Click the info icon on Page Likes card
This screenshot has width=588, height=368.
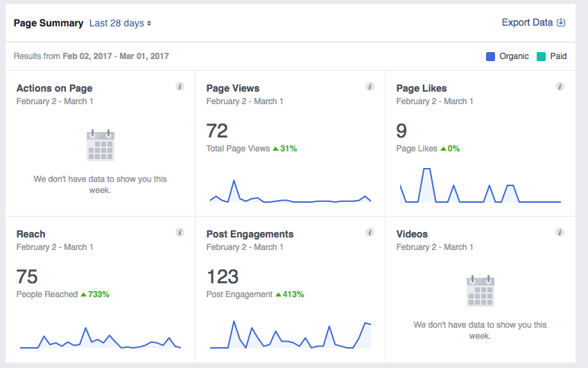560,87
